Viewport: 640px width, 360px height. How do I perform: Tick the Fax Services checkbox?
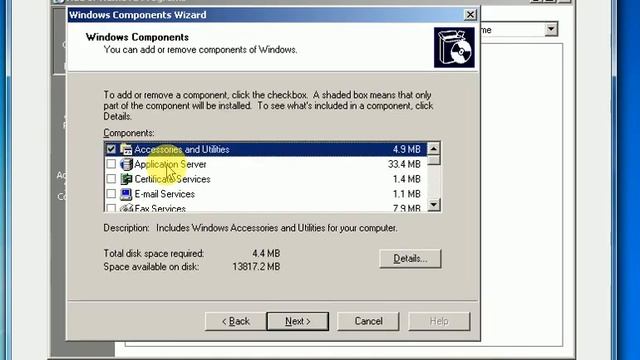tap(111, 208)
